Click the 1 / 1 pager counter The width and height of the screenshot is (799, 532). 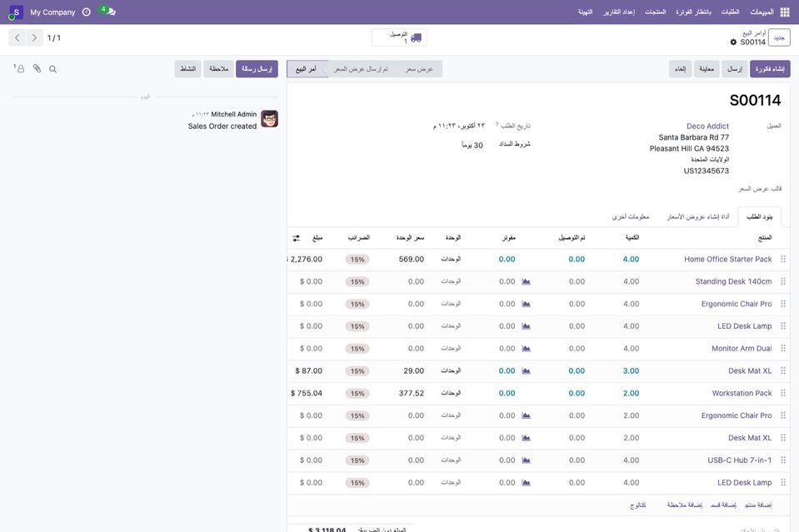54,37
